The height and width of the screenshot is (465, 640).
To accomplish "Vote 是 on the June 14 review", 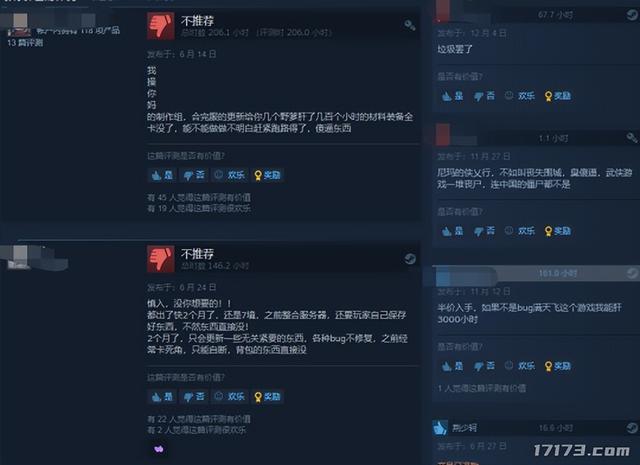I will point(162,175).
